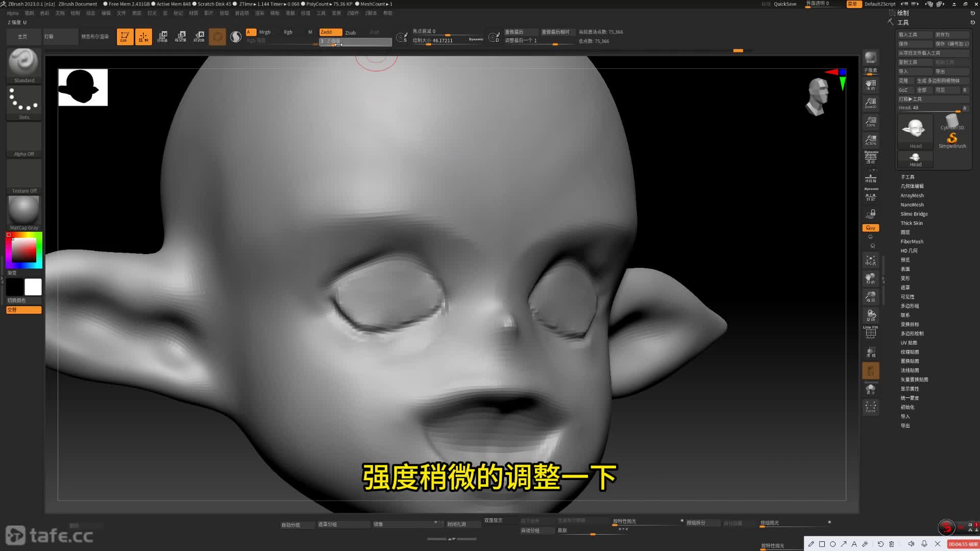
Task: Adjust the Draw Size slider
Action: pos(447,41)
